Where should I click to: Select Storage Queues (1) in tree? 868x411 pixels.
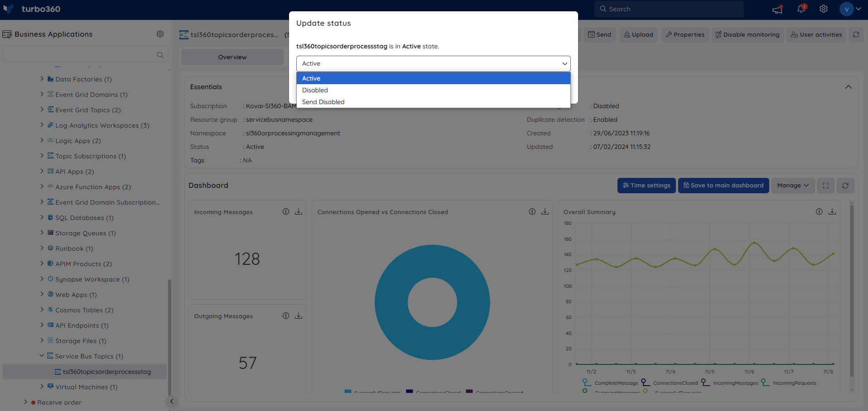click(x=86, y=233)
